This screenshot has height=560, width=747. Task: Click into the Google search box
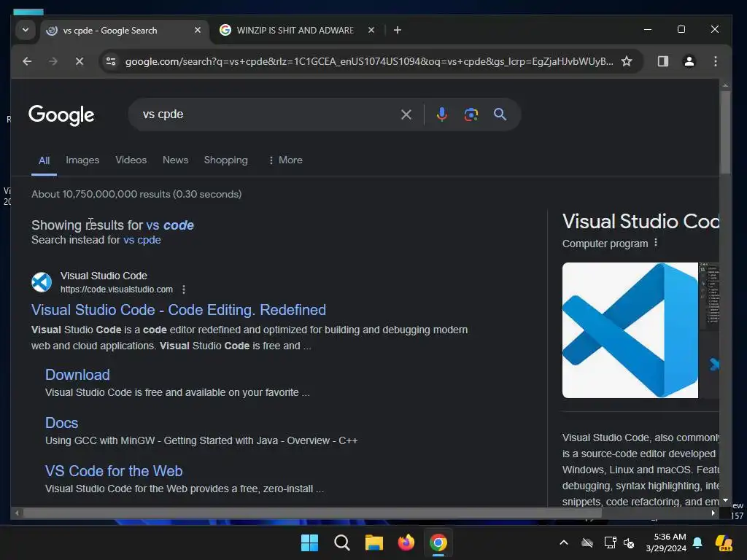pyautogui.click(x=267, y=114)
